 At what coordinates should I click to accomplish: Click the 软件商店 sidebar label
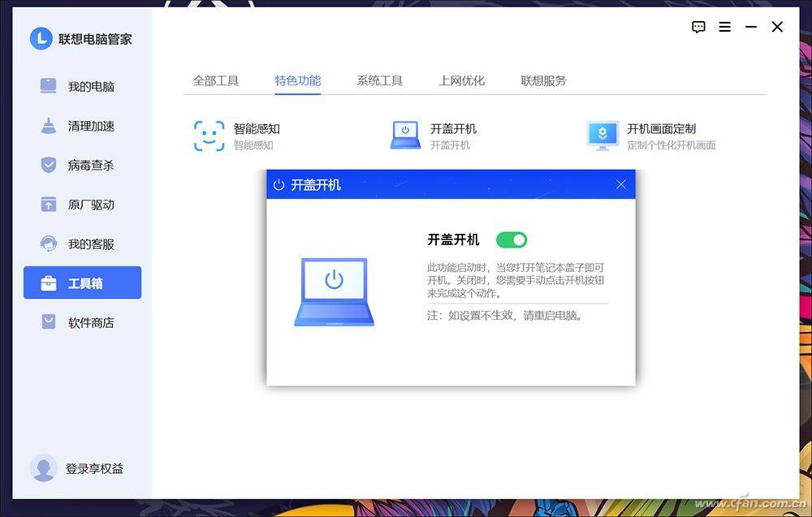pos(91,322)
